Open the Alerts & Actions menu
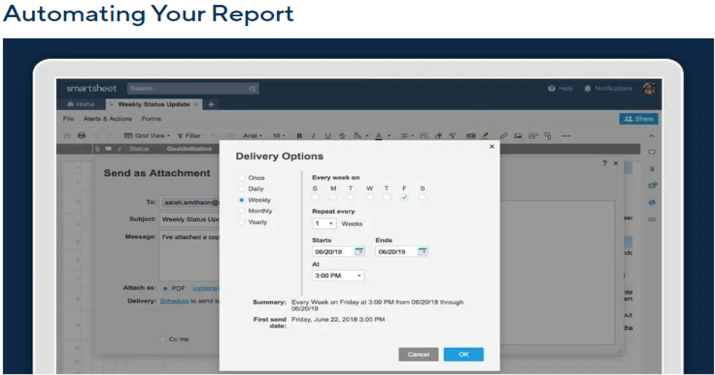Image resolution: width=715 pixels, height=375 pixels. click(x=108, y=119)
